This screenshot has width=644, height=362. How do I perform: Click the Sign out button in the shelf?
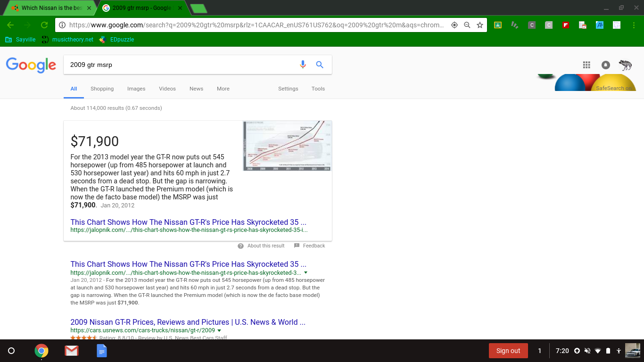(508, 351)
